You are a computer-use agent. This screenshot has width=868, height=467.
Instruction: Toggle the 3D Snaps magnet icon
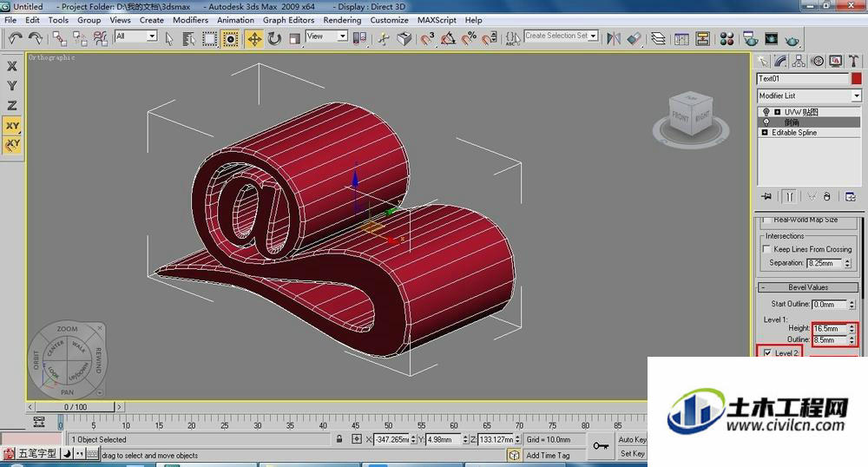pos(427,38)
